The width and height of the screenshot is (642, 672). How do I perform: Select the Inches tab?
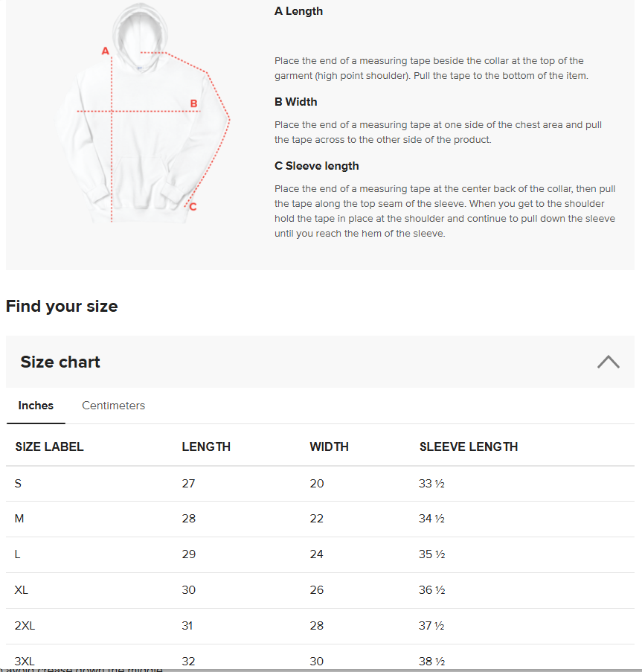[36, 406]
